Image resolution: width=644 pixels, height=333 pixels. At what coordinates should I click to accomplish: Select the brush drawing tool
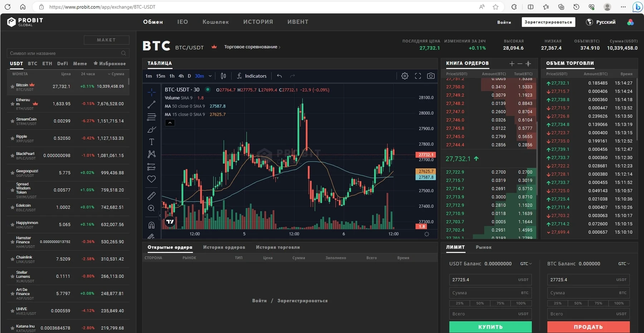pos(152,129)
